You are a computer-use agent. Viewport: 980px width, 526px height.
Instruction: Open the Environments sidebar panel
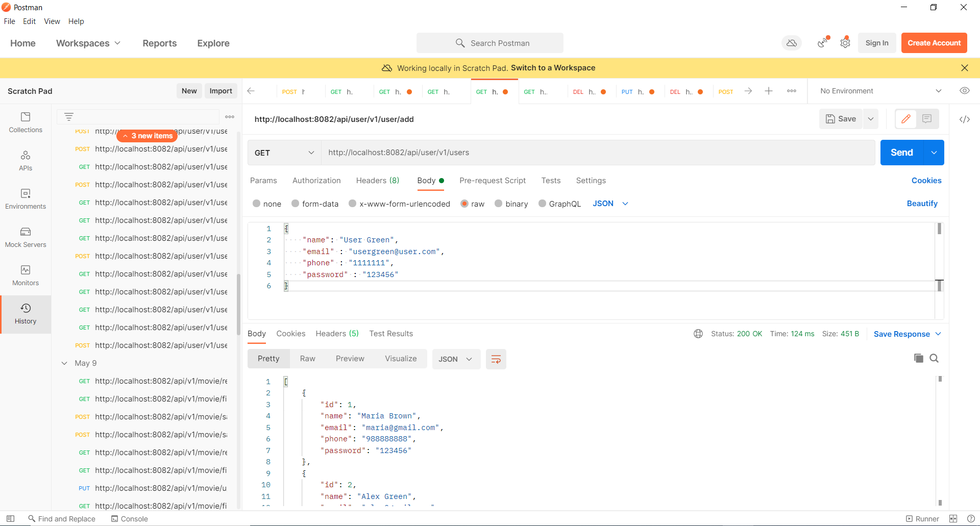coord(26,199)
